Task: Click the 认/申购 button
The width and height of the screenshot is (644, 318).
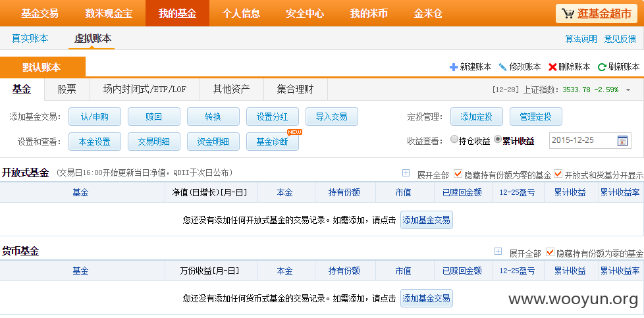Action: 95,117
